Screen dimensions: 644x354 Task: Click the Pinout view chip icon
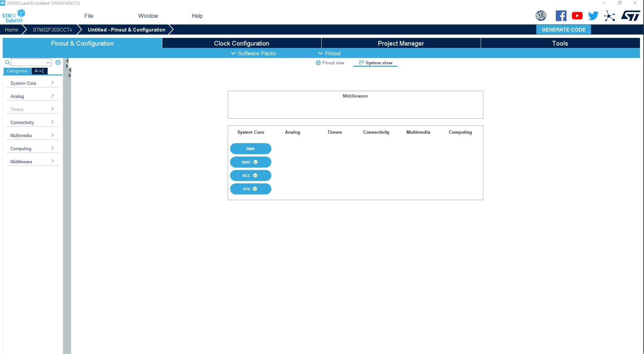point(318,63)
